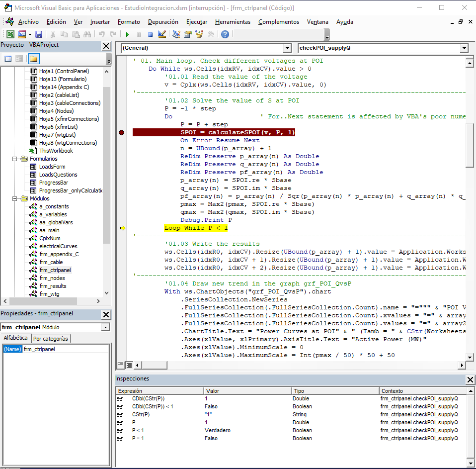The image size is (476, 469).
Task: Switch to full module view button
Action: click(x=129, y=365)
